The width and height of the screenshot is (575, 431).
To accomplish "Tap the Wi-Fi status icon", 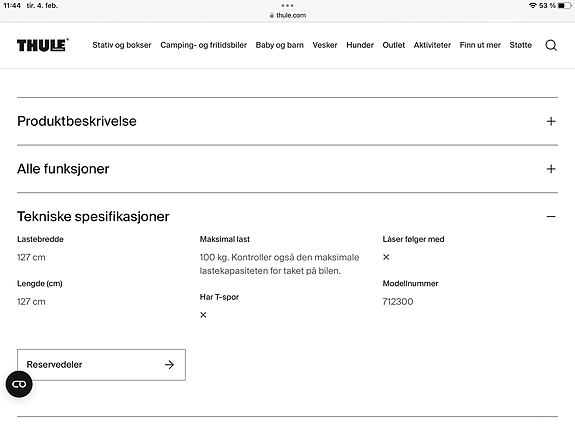I will [x=532, y=6].
